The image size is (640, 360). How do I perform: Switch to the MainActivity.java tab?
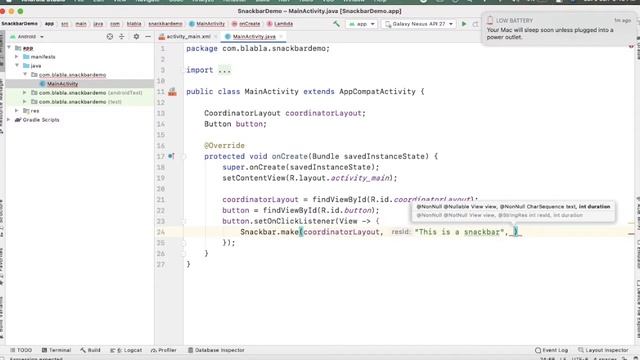click(254, 37)
